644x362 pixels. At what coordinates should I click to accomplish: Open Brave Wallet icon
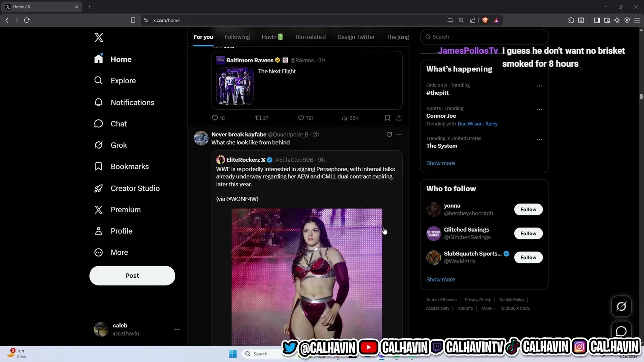607,20
